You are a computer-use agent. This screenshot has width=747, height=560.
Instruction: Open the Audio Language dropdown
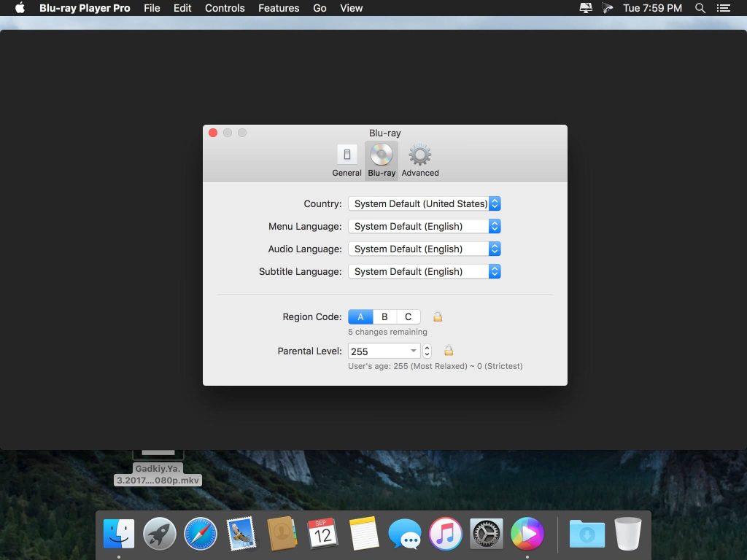coord(424,249)
